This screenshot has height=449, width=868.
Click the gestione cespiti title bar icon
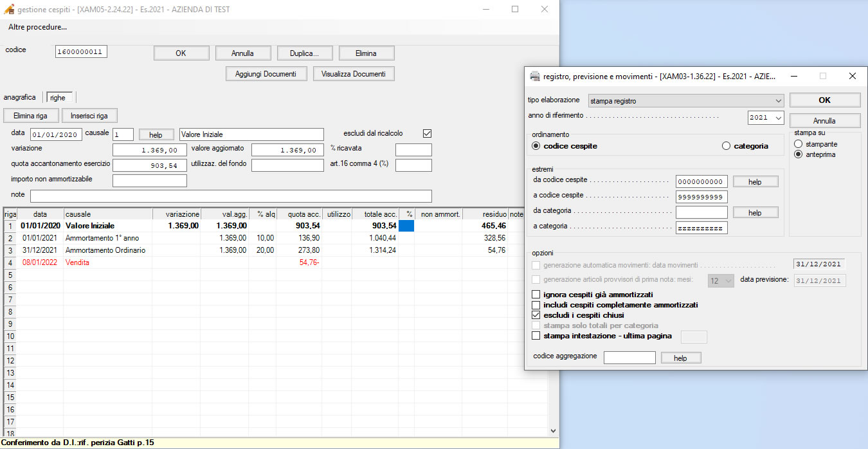(x=9, y=10)
